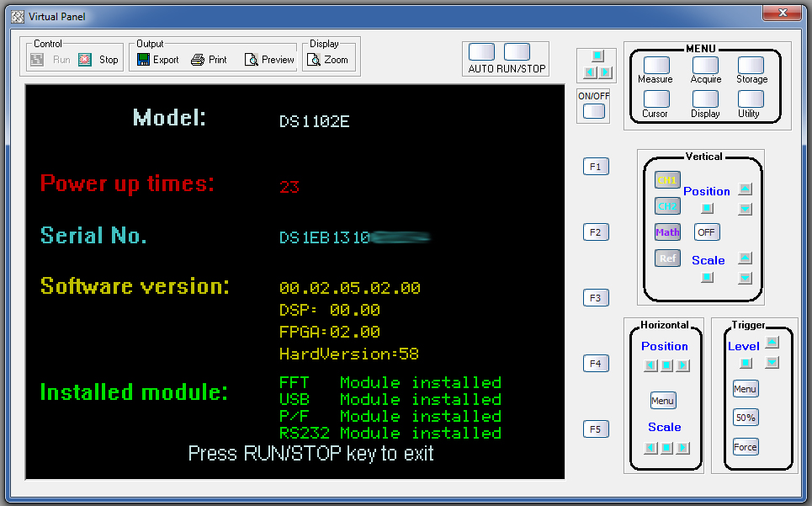Close the Virtual Panel window
Image resolution: width=812 pixels, height=506 pixels.
pyautogui.click(x=783, y=13)
